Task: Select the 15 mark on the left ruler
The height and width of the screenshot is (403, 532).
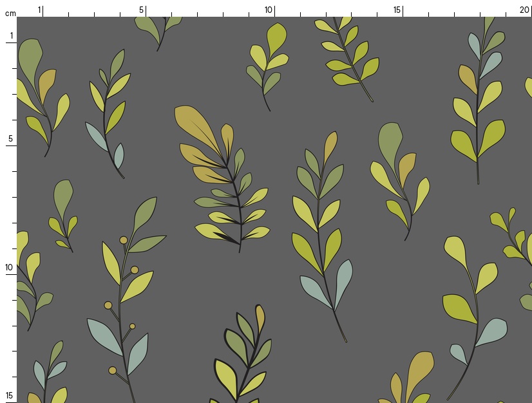Action: [x=10, y=395]
